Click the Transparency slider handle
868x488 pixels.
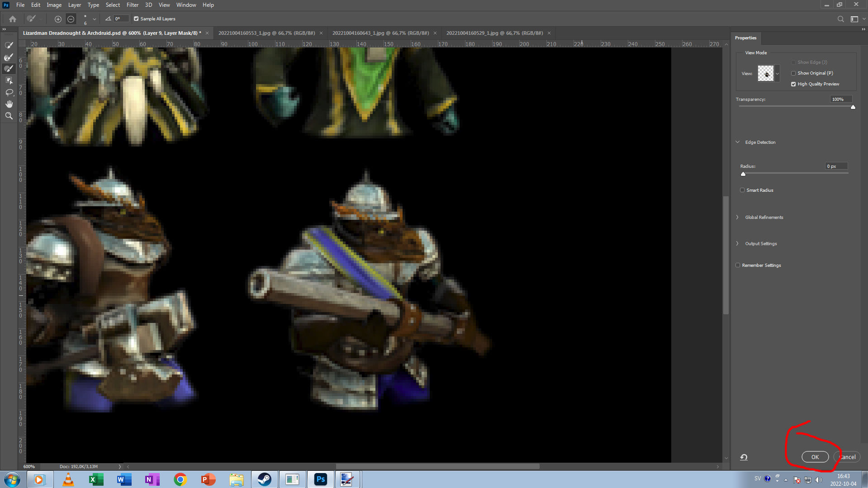click(x=853, y=107)
